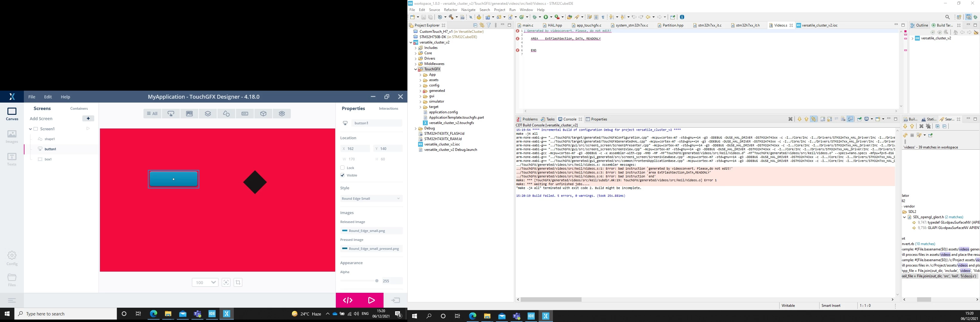
Task: Click Collapse All in Project Explorer
Action: pos(475,25)
